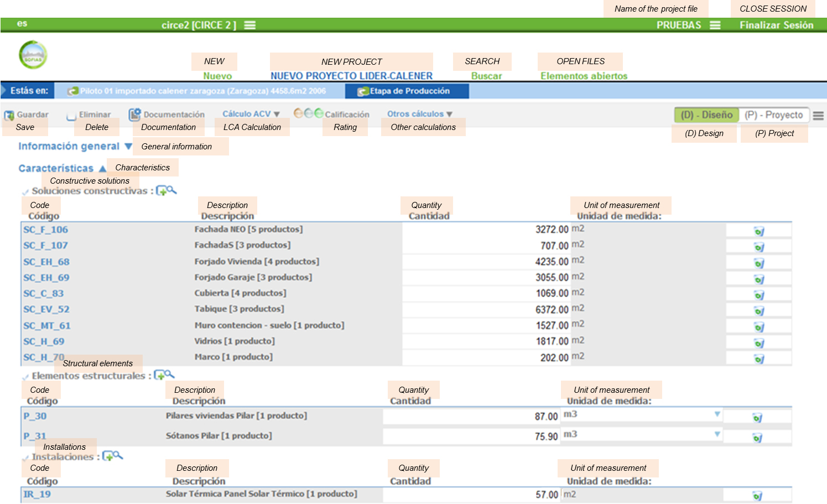Collapse the Instalaciones list
The image size is (827, 504).
25,458
